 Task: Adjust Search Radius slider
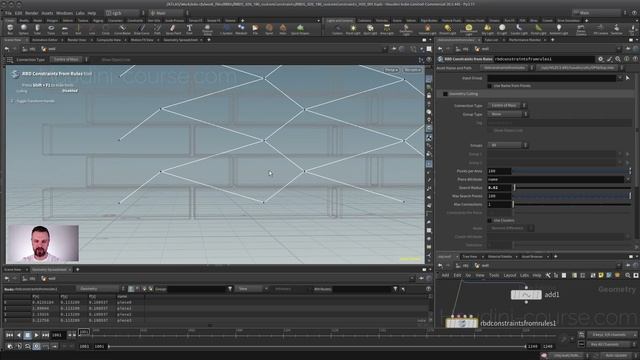coord(572,188)
